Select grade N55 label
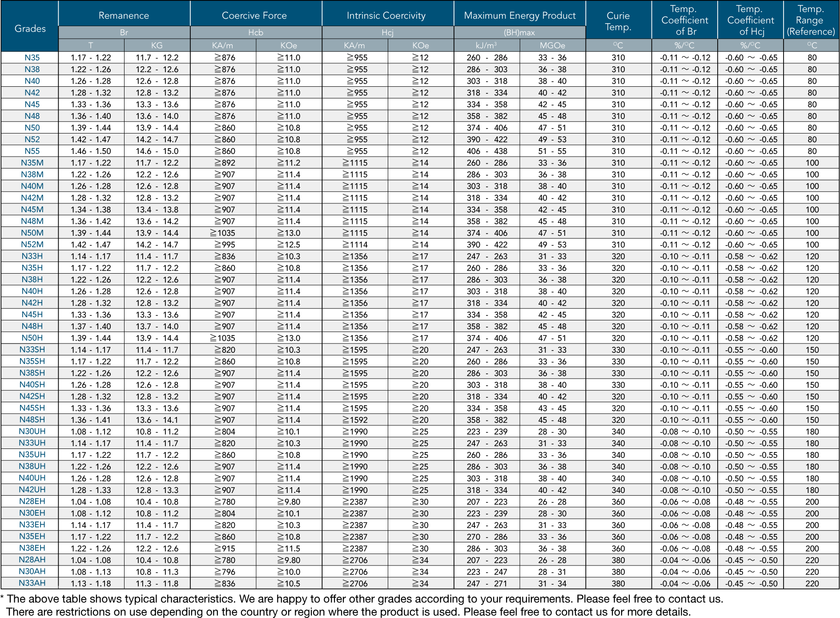840x618 pixels. (x=32, y=151)
